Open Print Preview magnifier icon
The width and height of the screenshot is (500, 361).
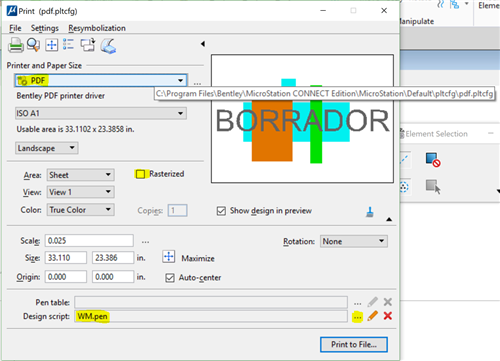tap(33, 45)
